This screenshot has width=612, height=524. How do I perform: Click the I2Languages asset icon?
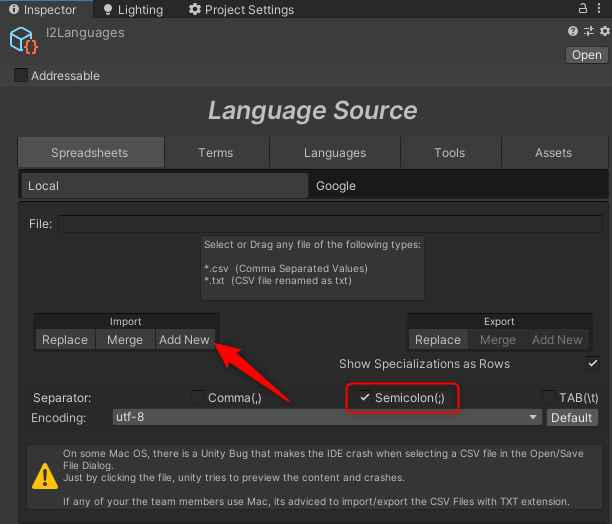[x=23, y=40]
